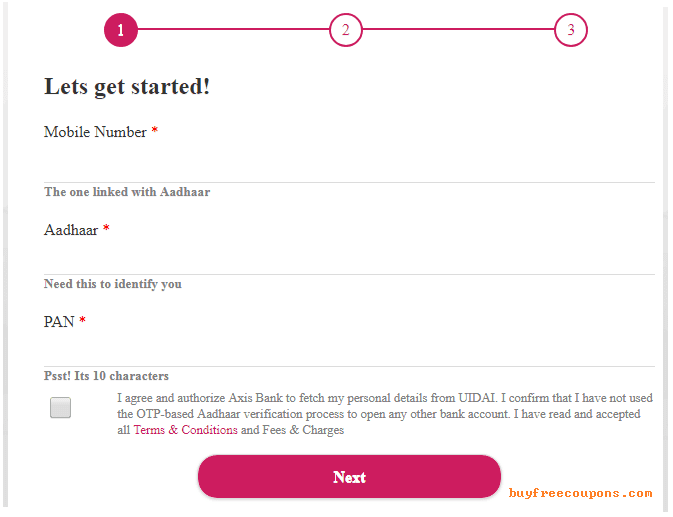Click the Aadhaar field label

point(71,230)
